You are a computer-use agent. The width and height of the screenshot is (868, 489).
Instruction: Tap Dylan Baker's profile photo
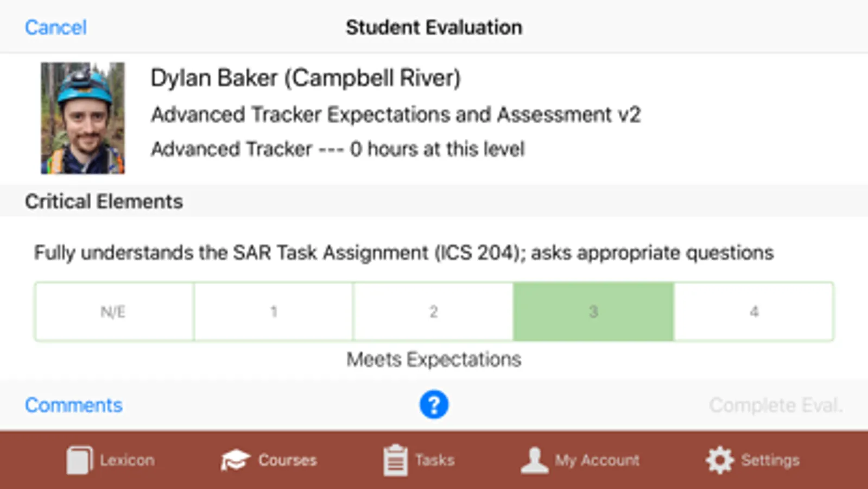click(x=83, y=118)
